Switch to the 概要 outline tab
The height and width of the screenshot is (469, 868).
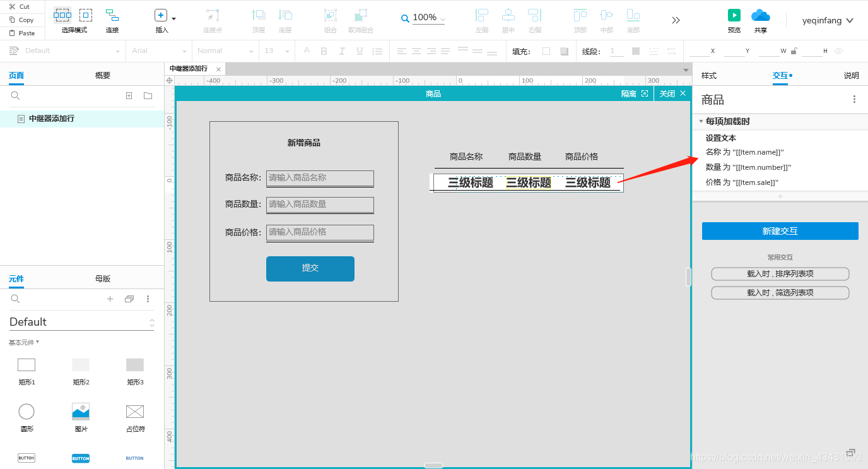(x=103, y=76)
